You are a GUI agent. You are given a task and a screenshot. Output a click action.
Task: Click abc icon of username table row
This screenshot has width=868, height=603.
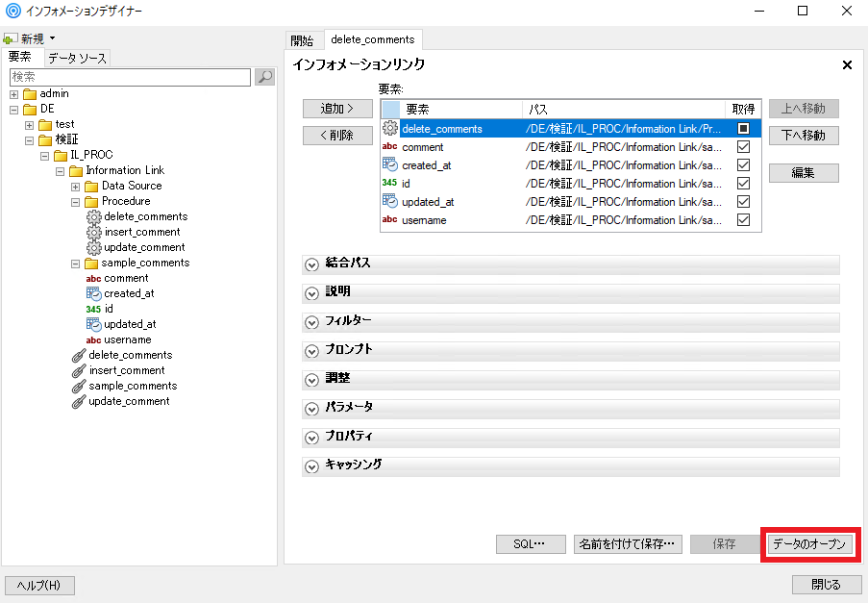(389, 219)
